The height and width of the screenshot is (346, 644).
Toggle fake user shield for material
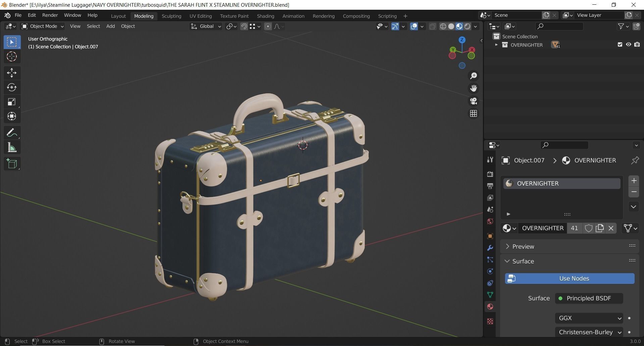pos(588,228)
